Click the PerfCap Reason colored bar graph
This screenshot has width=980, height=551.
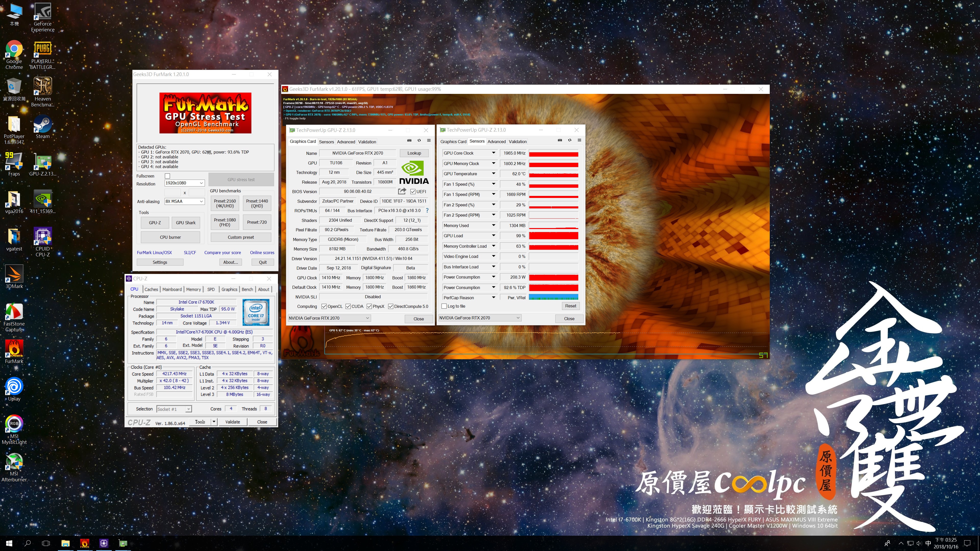point(554,297)
